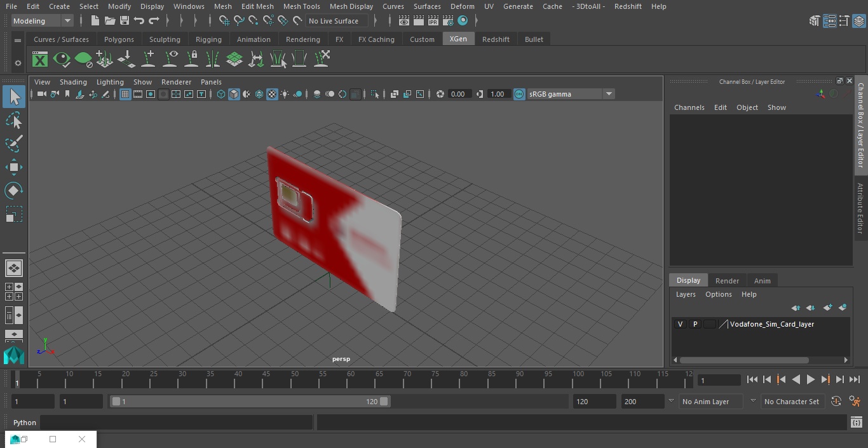Switch to the Rigging shelf tab
The height and width of the screenshot is (448, 868).
click(208, 39)
